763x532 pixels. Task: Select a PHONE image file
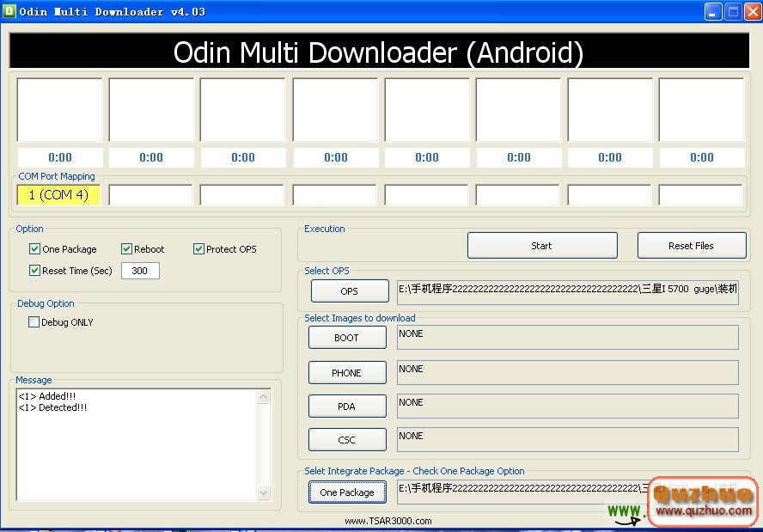click(x=347, y=373)
